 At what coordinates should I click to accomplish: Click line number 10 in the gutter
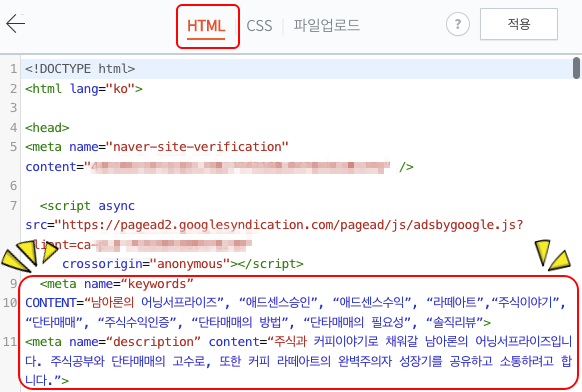click(10, 303)
